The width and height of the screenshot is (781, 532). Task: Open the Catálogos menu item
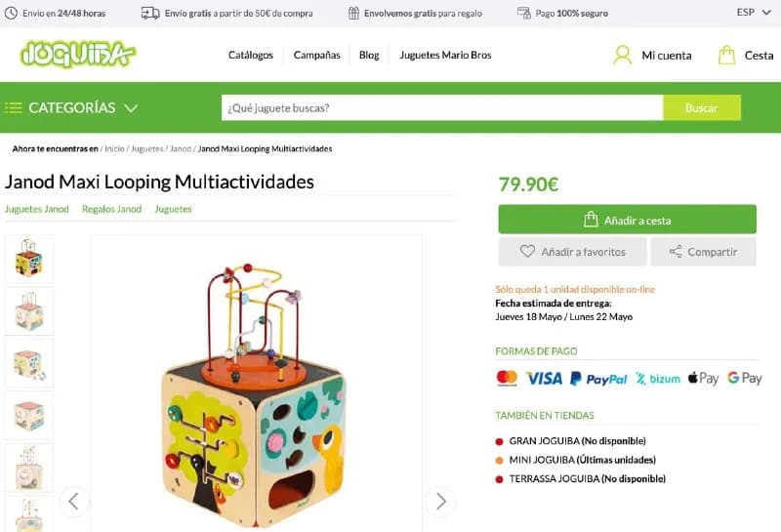pos(251,55)
